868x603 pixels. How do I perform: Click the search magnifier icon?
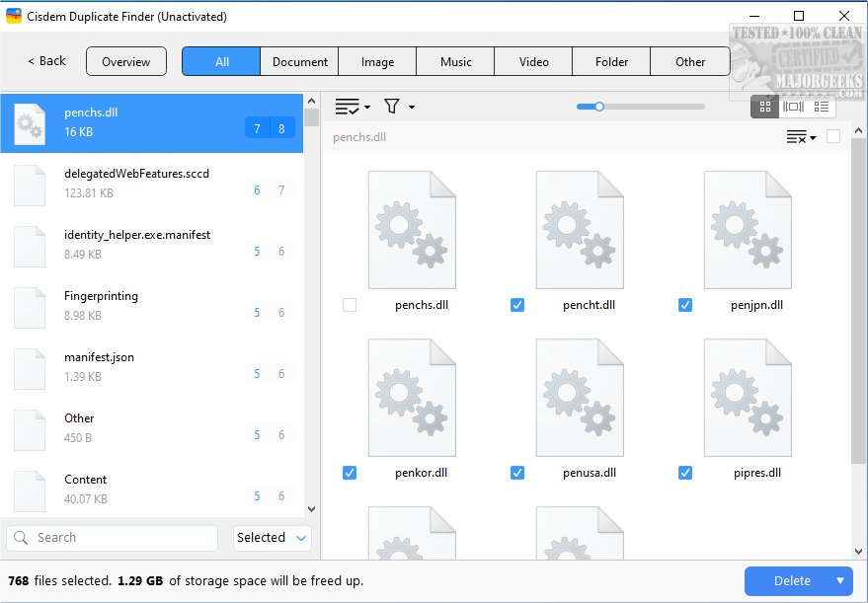point(23,538)
